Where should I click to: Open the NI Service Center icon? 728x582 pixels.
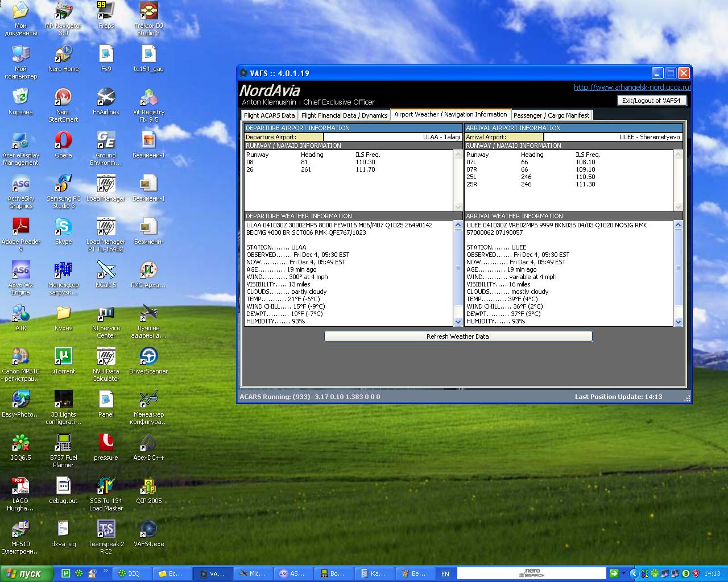106,321
